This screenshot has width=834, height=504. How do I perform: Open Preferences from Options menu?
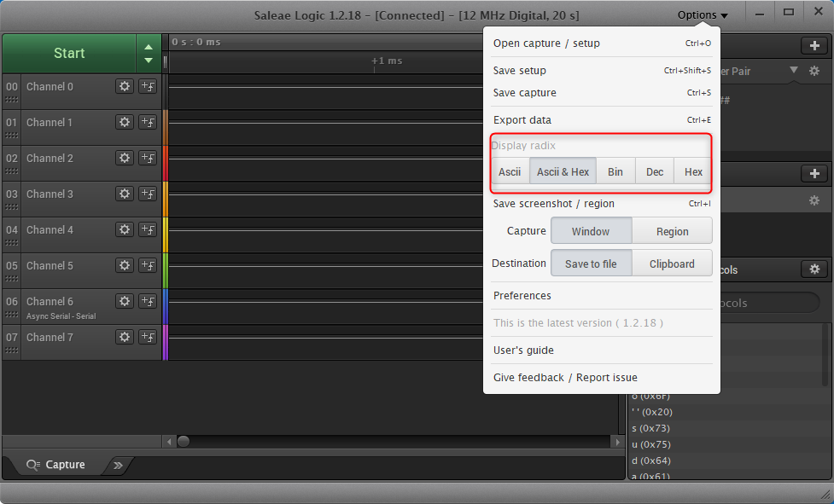[x=602, y=295]
